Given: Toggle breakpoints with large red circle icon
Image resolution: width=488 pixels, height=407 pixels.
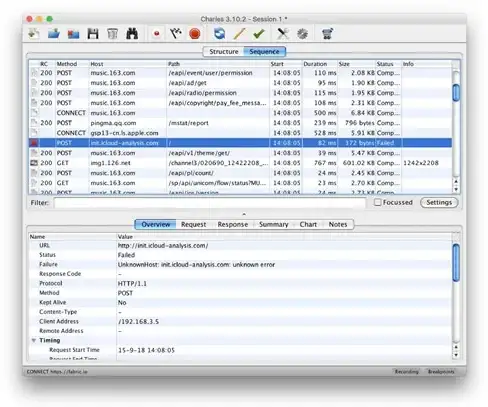Looking at the screenshot, I should (195, 34).
